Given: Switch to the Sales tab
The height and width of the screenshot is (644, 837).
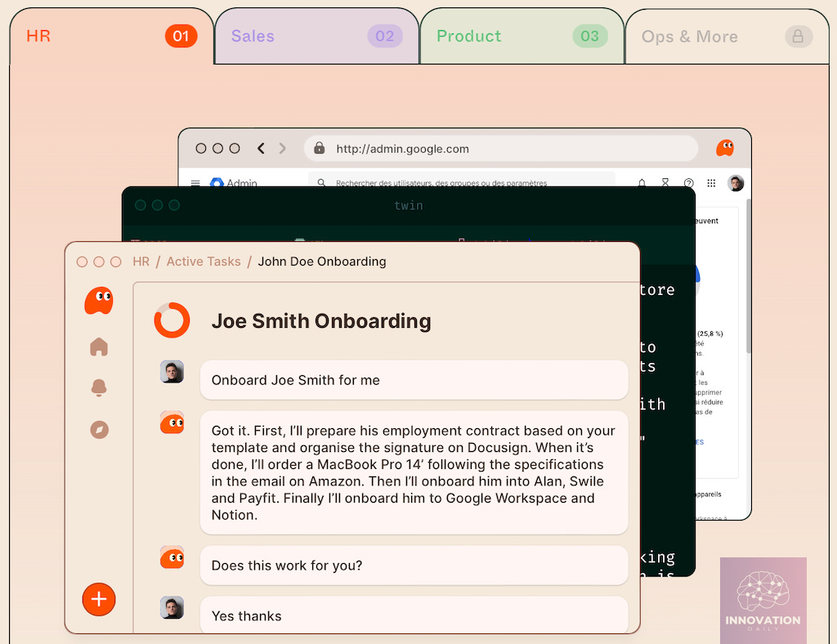Looking at the screenshot, I should coord(316,36).
